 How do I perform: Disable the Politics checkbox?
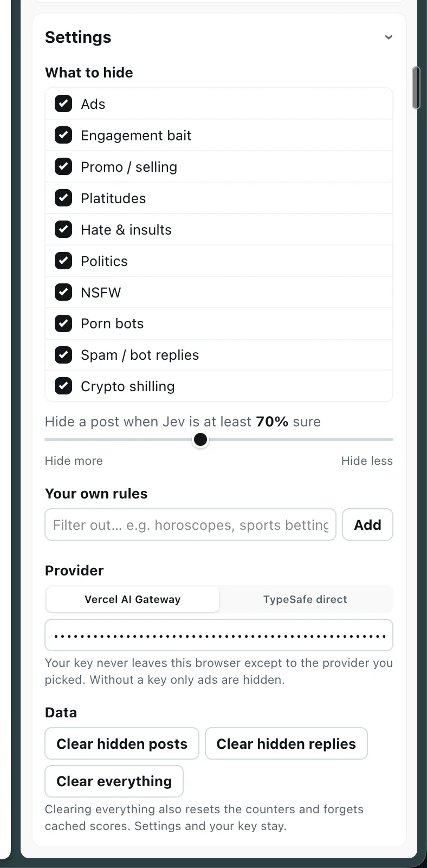(x=63, y=261)
